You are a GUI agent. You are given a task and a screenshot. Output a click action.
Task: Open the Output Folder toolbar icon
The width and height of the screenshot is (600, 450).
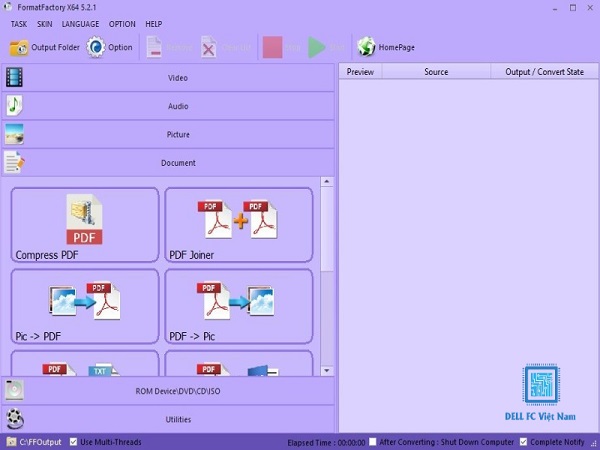click(x=19, y=48)
